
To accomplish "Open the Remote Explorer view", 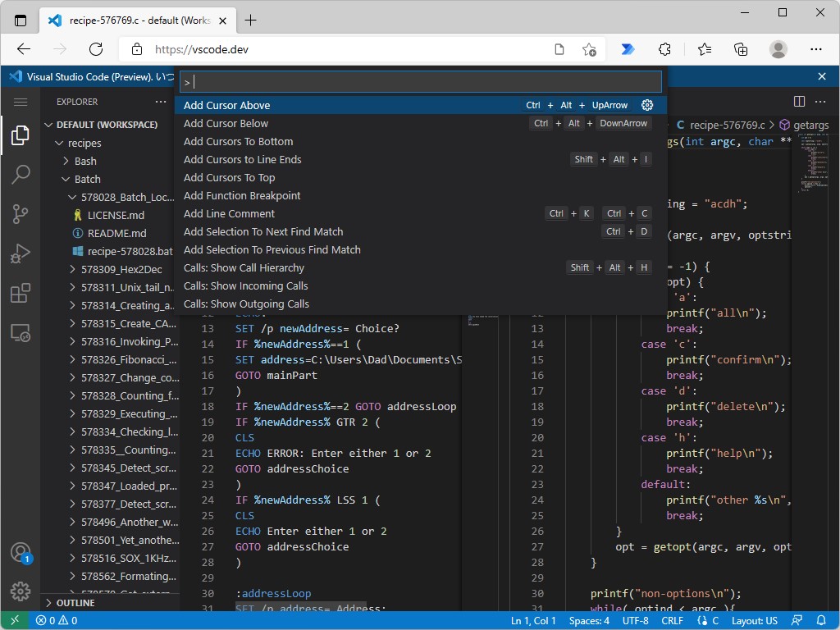I will tap(20, 331).
